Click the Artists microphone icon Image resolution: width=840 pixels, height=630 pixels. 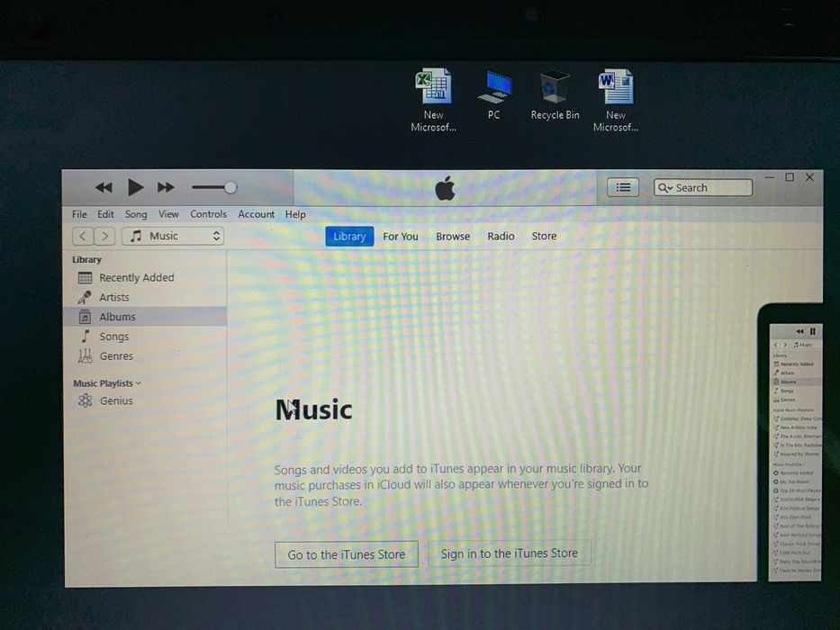click(85, 297)
